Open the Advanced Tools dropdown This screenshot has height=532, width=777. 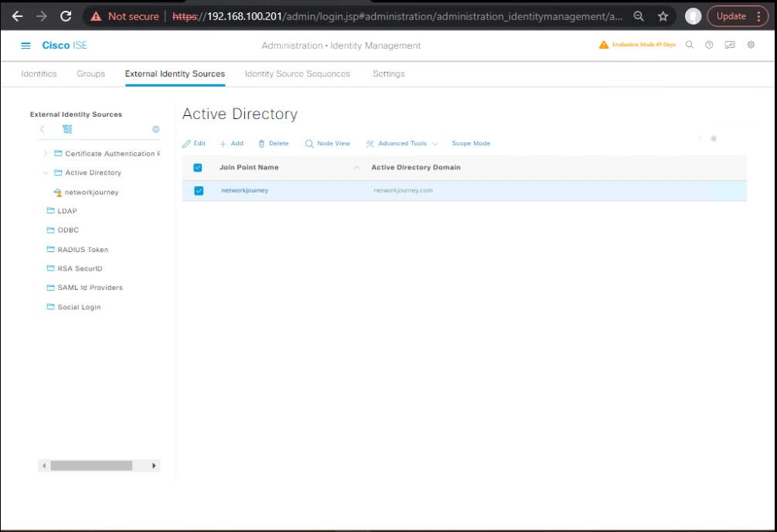402,143
